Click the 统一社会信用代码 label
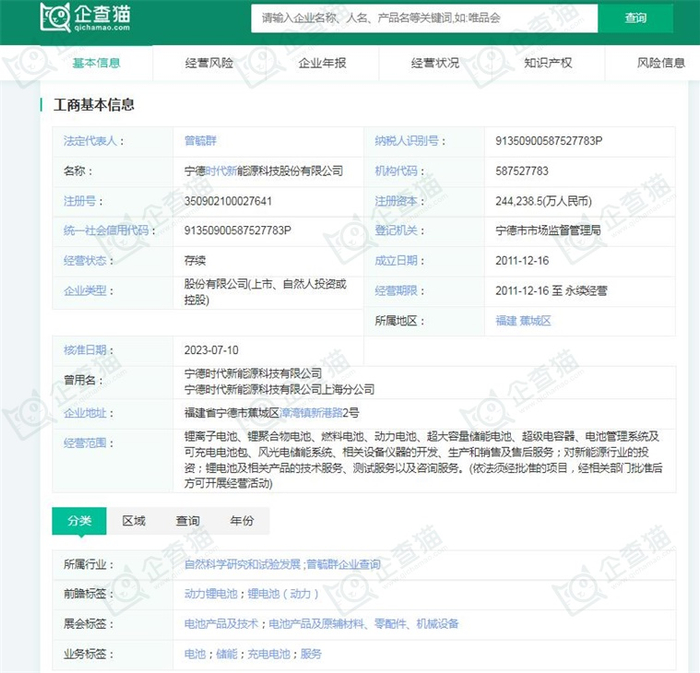The height and width of the screenshot is (673, 700). coord(106,230)
